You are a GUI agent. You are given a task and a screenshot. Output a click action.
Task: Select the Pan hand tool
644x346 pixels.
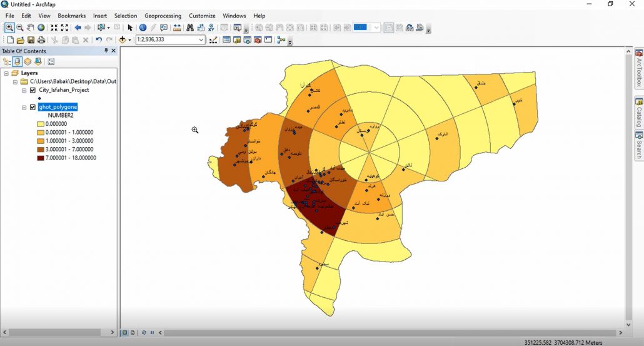tap(30, 28)
